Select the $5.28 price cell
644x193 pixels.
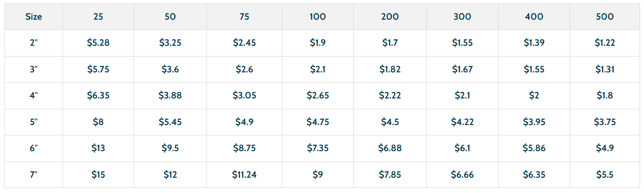pyautogui.click(x=98, y=43)
